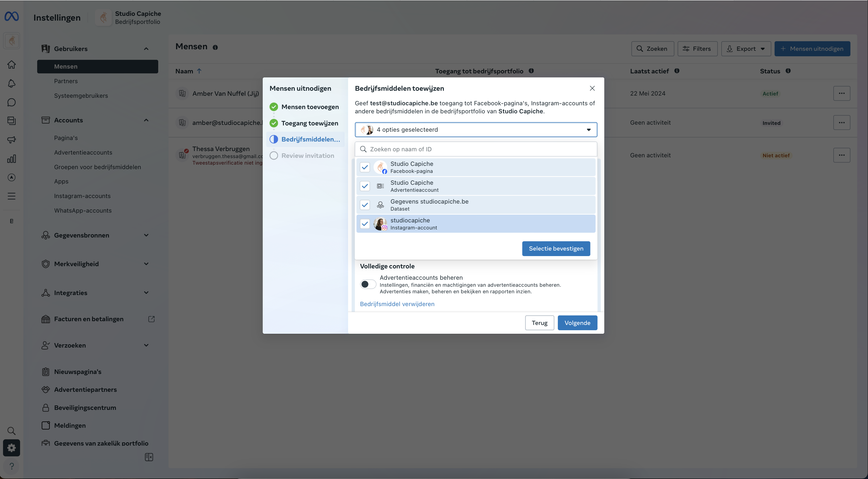Screen dimensions: 868x479
Task: Click the info icon next to Mensen heading
Action: (x=215, y=47)
